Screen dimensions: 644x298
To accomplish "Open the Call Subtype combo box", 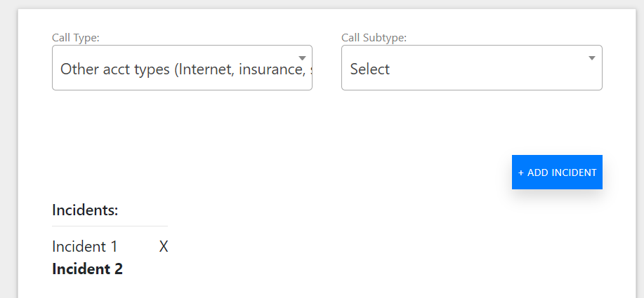I will pos(471,67).
